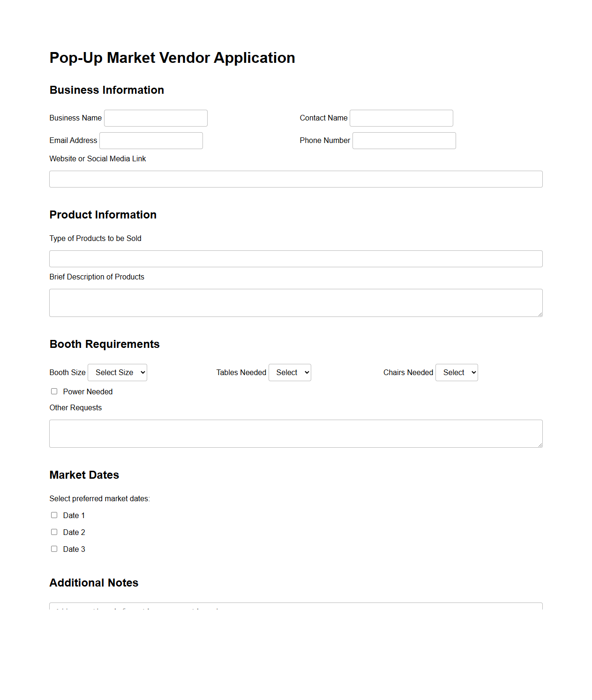The image size is (592, 700).
Task: Enable the Power Needed checkbox
Action: tap(54, 391)
